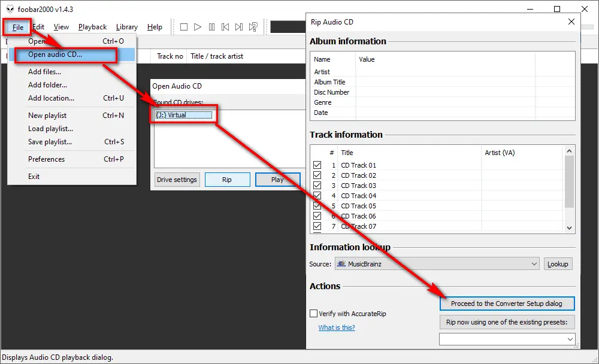Click the Album Title value cell
The width and height of the screenshot is (599, 364).
click(445, 82)
